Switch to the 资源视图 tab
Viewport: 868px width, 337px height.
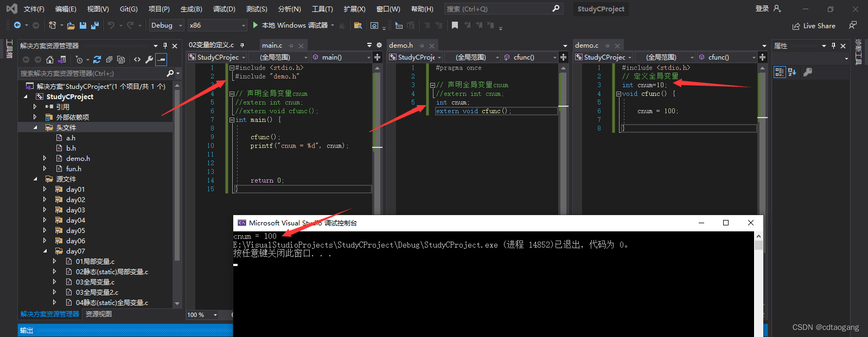(99, 314)
